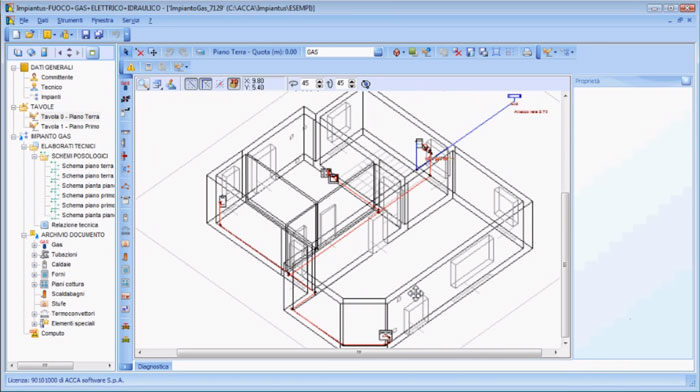Increase the first rotation angle spinner
The height and width of the screenshot is (392, 700).
tap(319, 81)
